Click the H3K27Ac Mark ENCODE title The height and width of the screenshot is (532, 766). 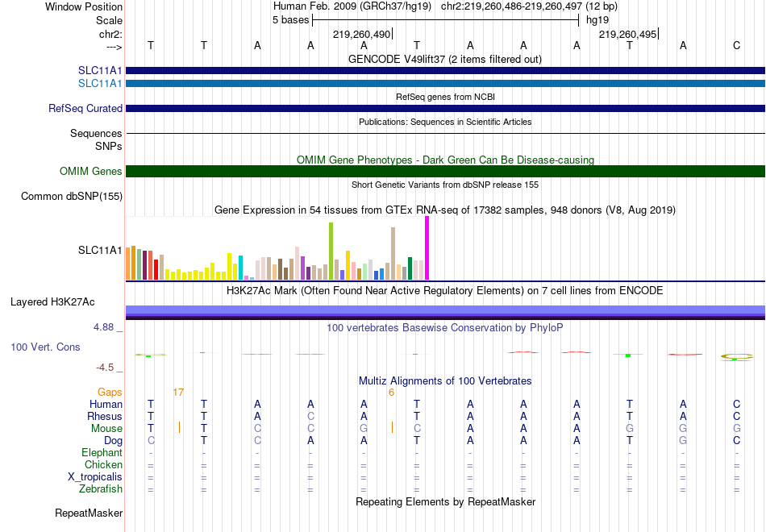[x=445, y=291]
